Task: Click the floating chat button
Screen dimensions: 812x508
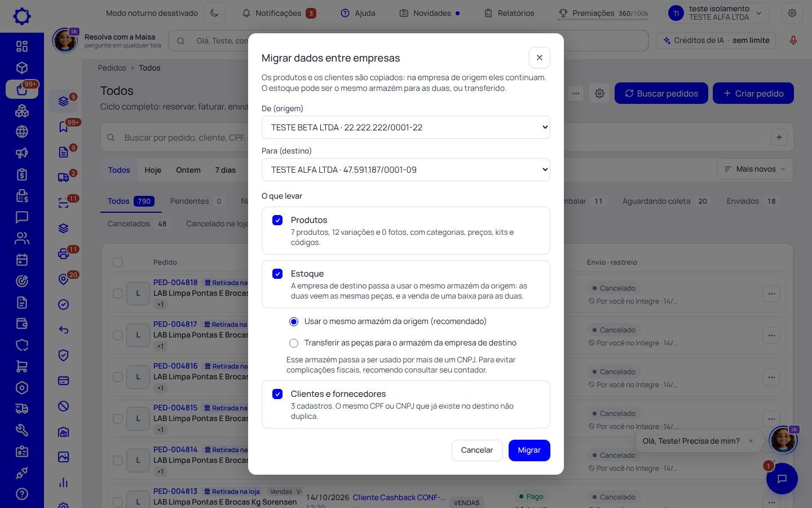Action: 782,479
